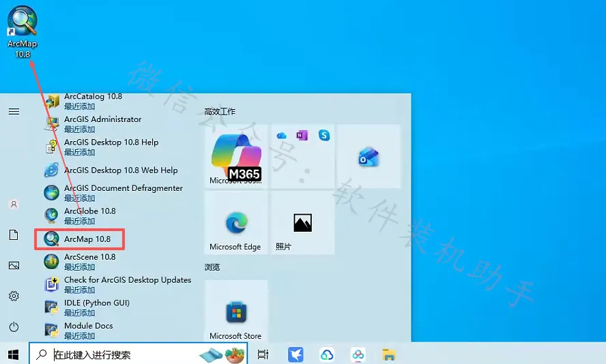
Task: Open Task View on taskbar
Action: (263, 354)
